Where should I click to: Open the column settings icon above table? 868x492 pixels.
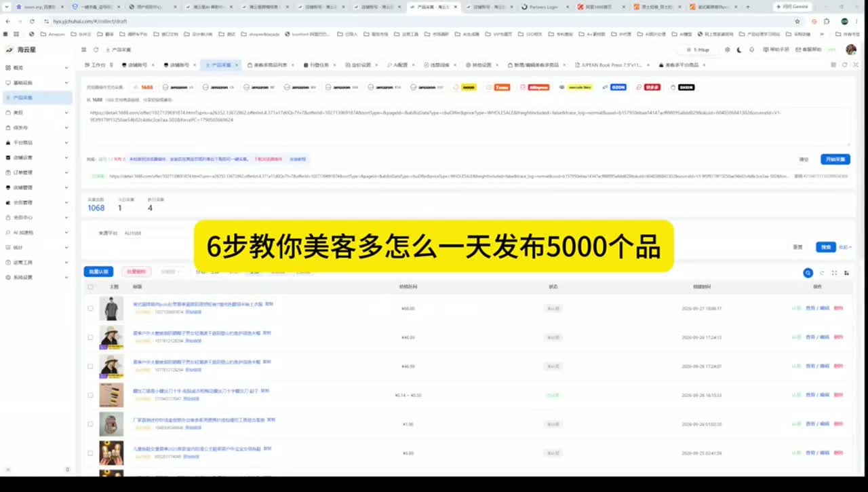(846, 273)
